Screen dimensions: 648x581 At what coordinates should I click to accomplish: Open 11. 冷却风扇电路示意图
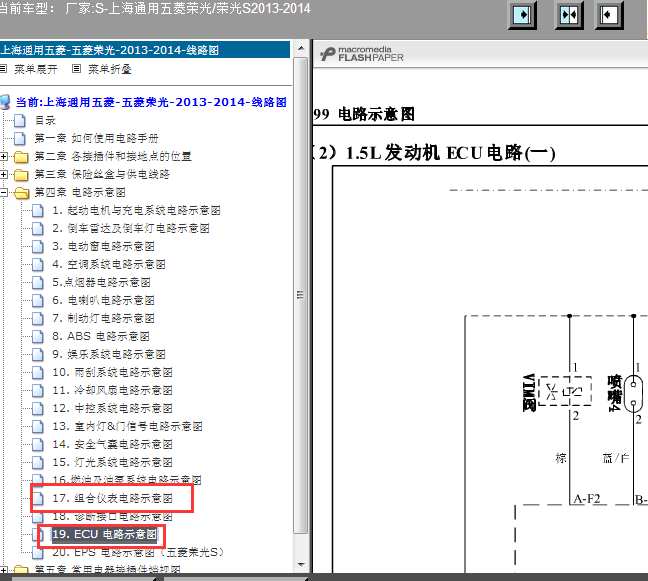112,390
